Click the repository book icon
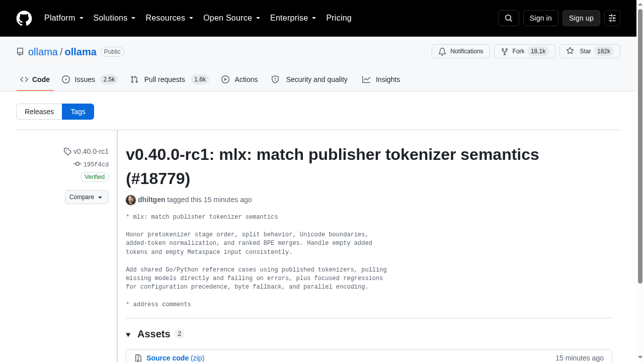This screenshot has height=362, width=644. (20, 52)
